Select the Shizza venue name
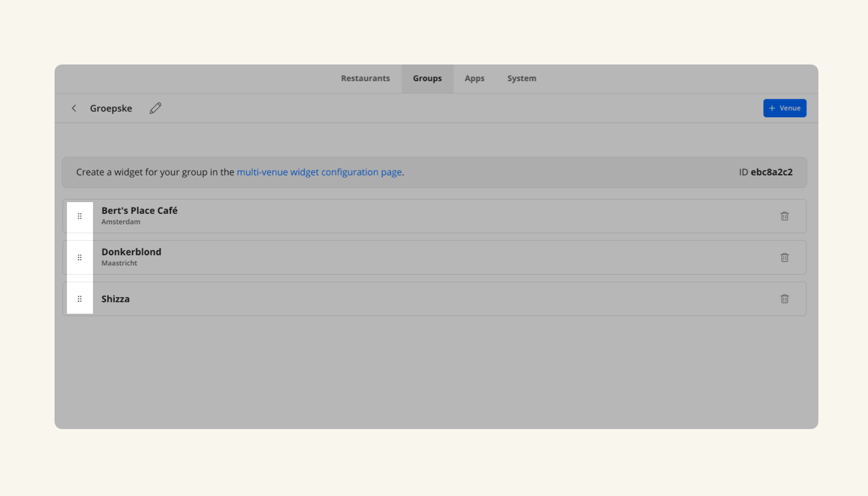This screenshot has height=496, width=868. tap(115, 299)
